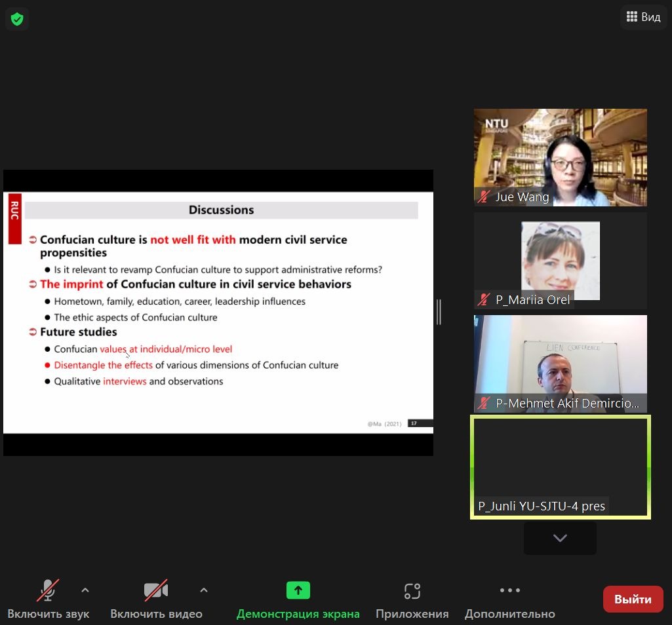Screen dimensions: 672x625
Task: Start sharing with the green Демонстрация экрана icon
Action: click(298, 590)
